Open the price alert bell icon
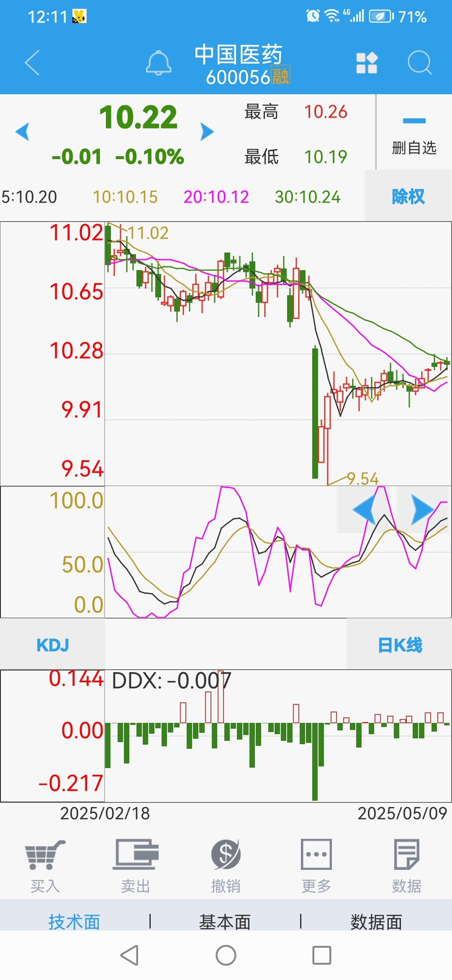The width and height of the screenshot is (452, 980). click(159, 63)
